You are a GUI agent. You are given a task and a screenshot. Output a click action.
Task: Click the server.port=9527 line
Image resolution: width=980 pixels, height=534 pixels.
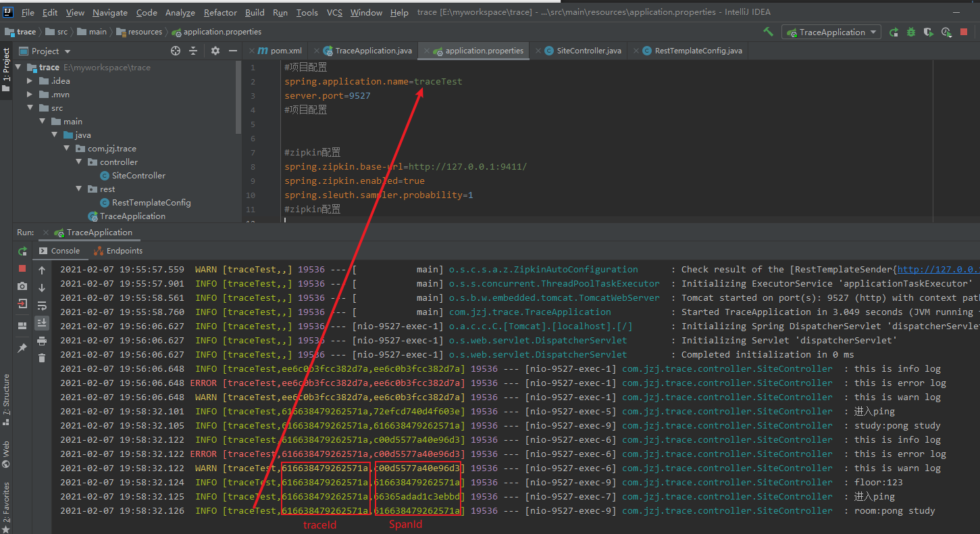[328, 96]
